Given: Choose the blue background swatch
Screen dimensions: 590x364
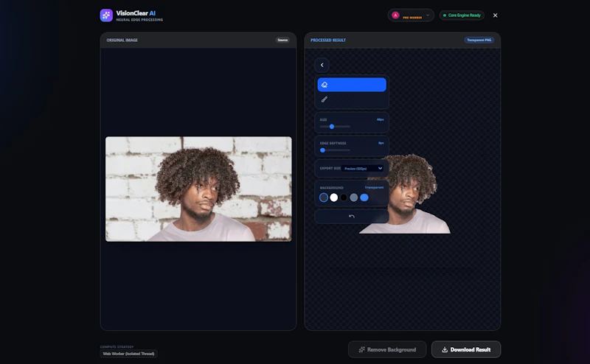Looking at the screenshot, I should click(x=364, y=197).
